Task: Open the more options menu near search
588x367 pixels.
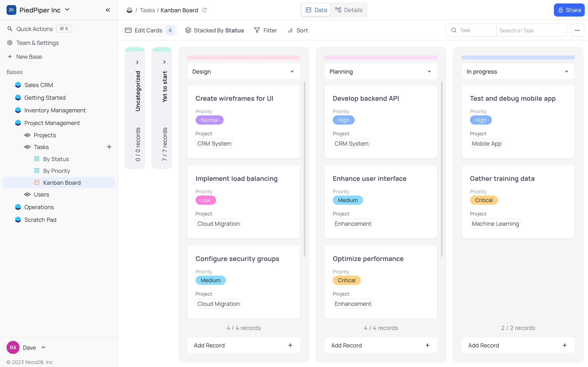Action: (x=577, y=30)
